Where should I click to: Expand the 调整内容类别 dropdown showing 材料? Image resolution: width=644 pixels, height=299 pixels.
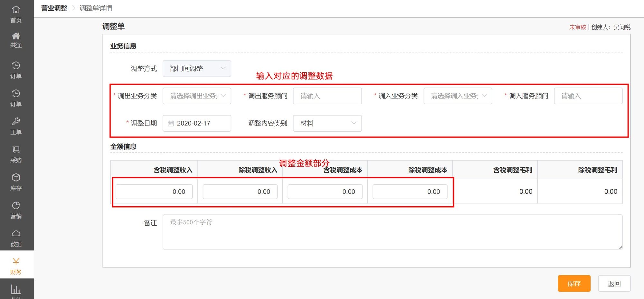(x=327, y=123)
